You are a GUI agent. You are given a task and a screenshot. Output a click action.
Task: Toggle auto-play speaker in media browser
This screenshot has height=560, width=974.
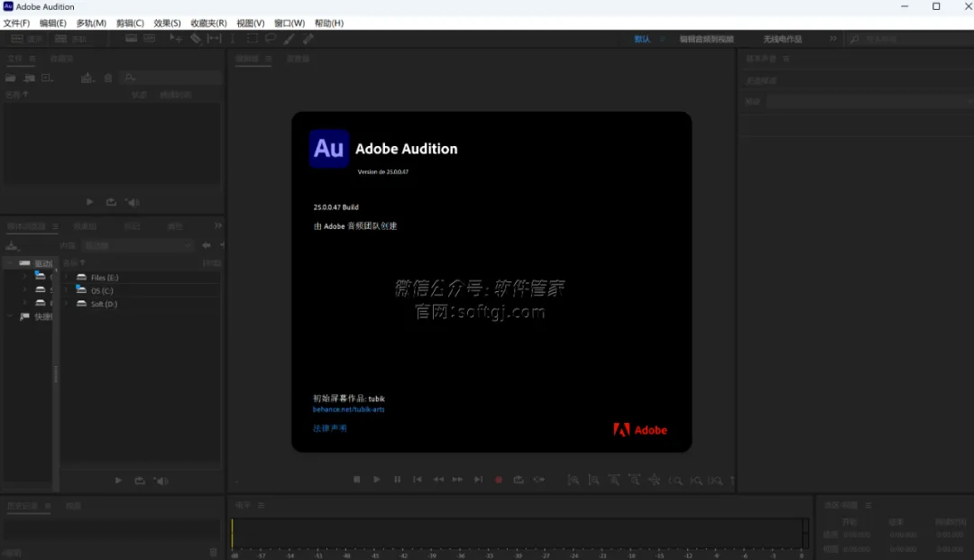[161, 481]
